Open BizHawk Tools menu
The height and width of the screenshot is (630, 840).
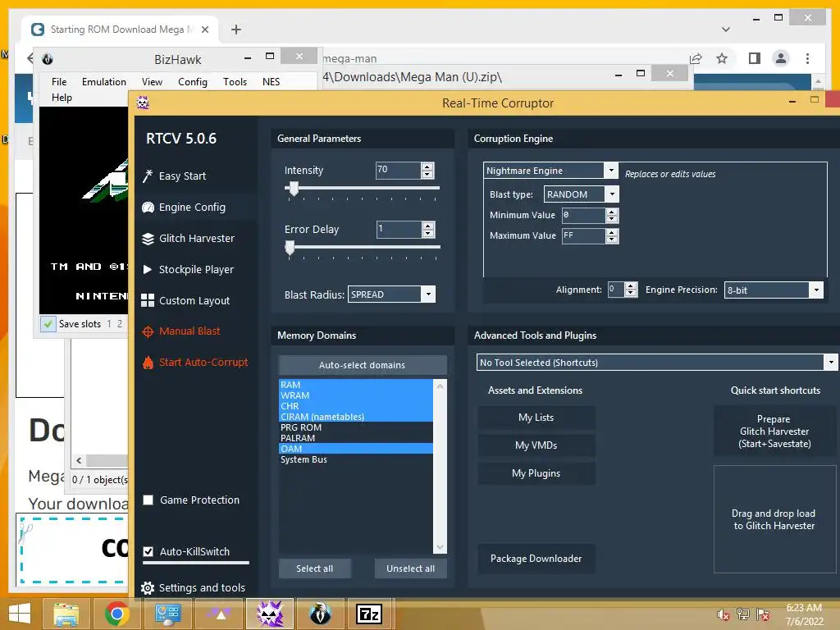(235, 81)
